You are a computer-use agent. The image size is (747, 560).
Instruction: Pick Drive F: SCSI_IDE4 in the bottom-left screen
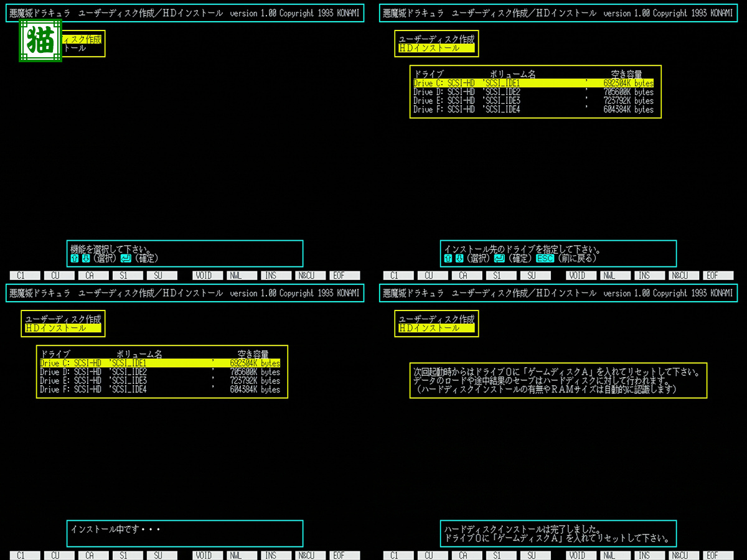click(x=160, y=389)
